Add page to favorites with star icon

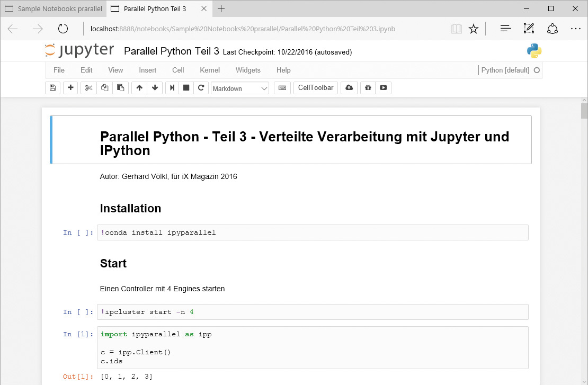click(474, 29)
